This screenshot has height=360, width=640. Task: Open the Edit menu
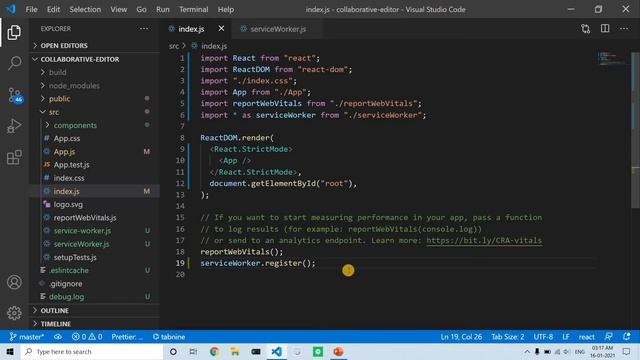pos(53,9)
